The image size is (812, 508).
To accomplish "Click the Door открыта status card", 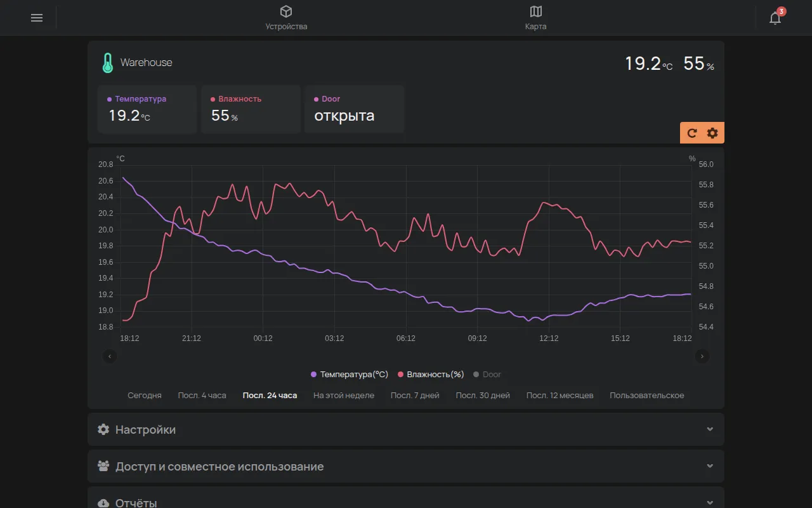I will tap(354, 109).
